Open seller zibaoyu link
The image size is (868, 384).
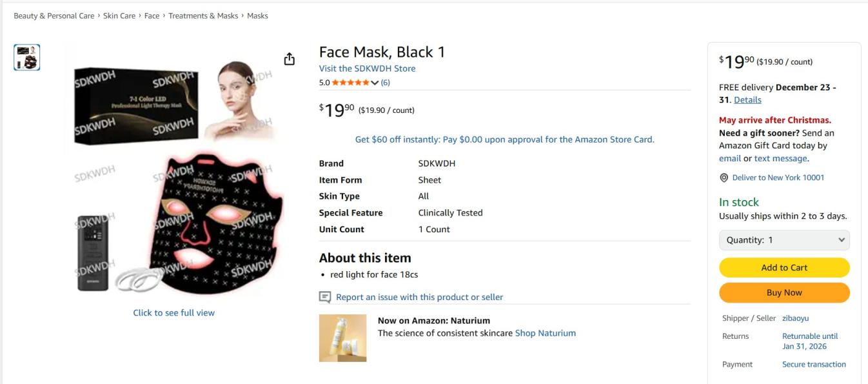(795, 318)
